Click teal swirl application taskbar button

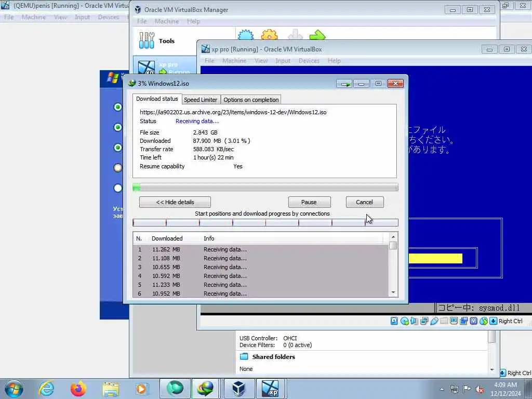(x=175, y=389)
